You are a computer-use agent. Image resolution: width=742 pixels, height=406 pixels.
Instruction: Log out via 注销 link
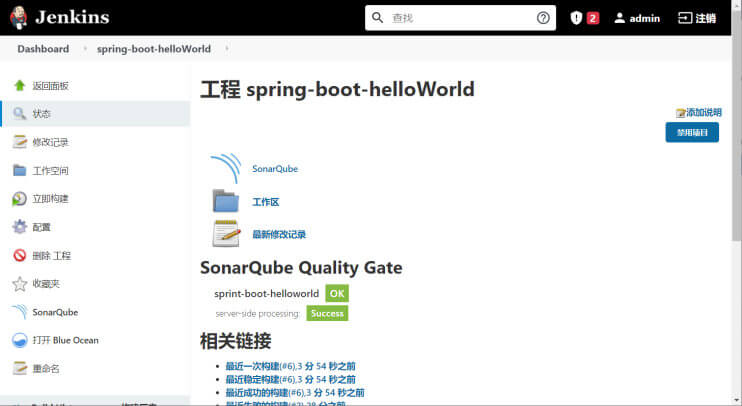pos(706,18)
